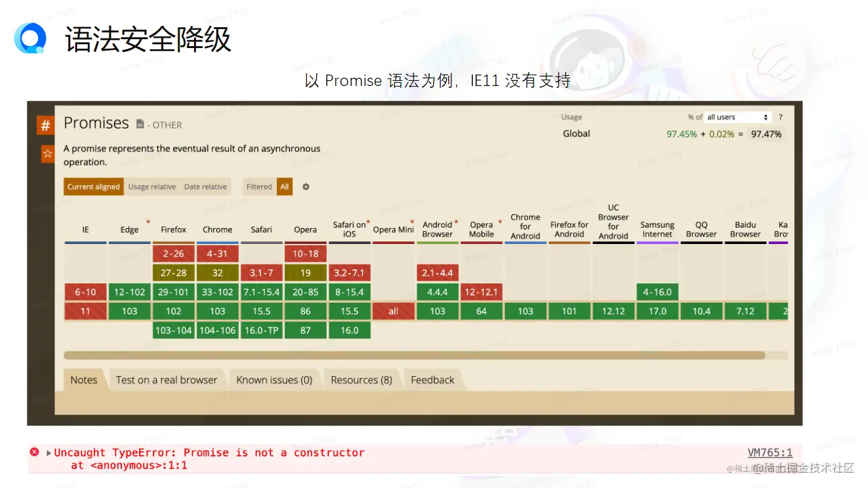Click the Safari on iOS column header
The width and height of the screenshot is (868, 488).
click(350, 229)
